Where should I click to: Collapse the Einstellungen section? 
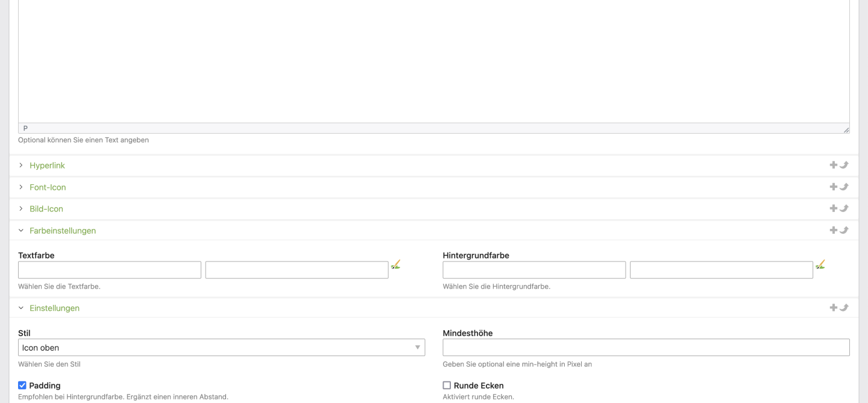(54, 308)
